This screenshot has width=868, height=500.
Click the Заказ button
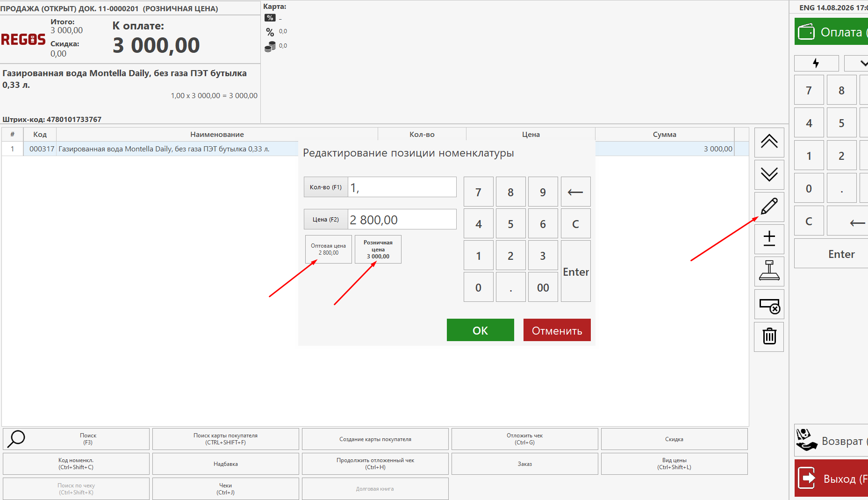click(x=524, y=464)
